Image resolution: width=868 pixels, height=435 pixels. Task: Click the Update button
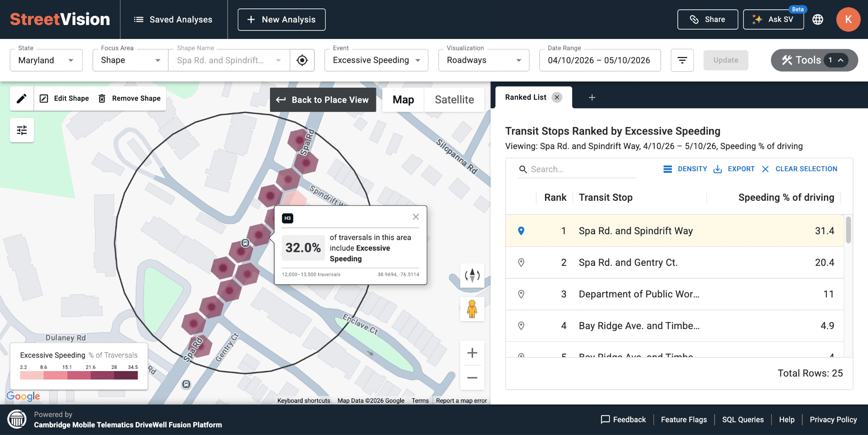pyautogui.click(x=726, y=60)
